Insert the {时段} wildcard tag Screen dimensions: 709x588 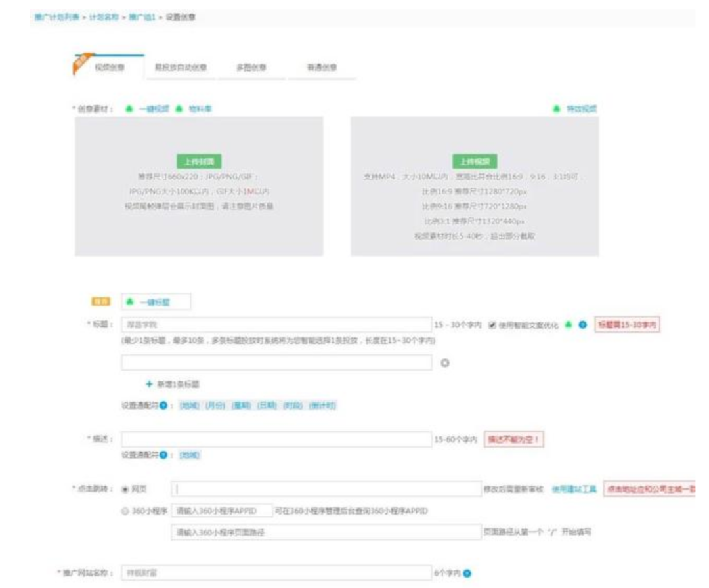coord(293,406)
